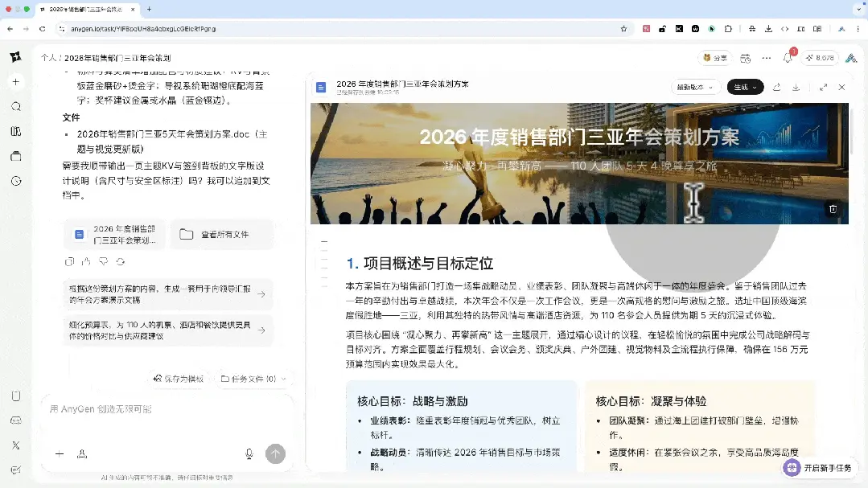This screenshot has height=488, width=868.
Task: Open notifications via the bell icon
Action: 787,57
